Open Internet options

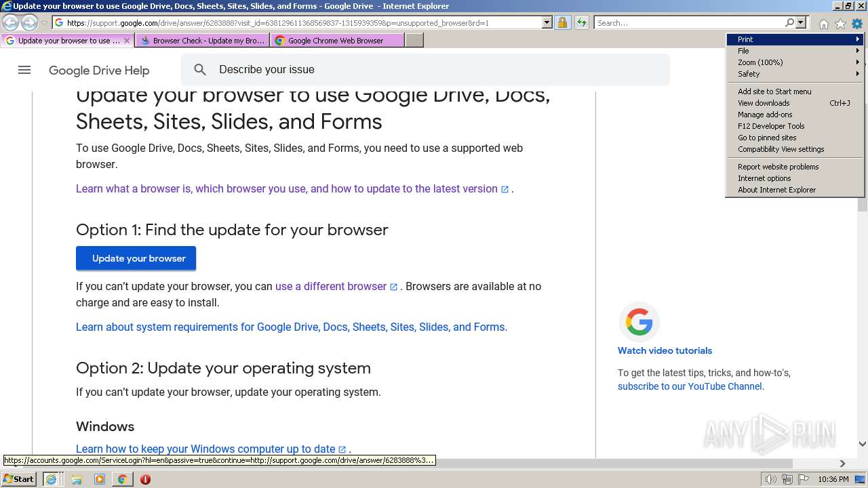[795, 178]
